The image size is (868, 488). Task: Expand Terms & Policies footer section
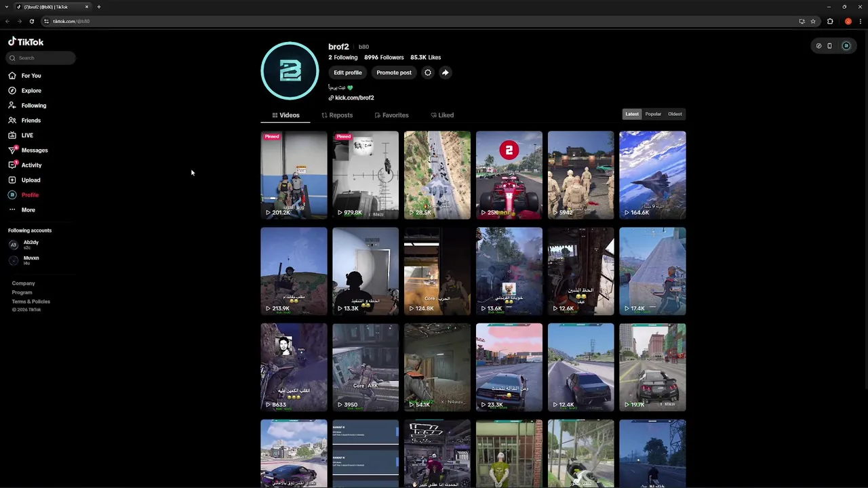31,301
